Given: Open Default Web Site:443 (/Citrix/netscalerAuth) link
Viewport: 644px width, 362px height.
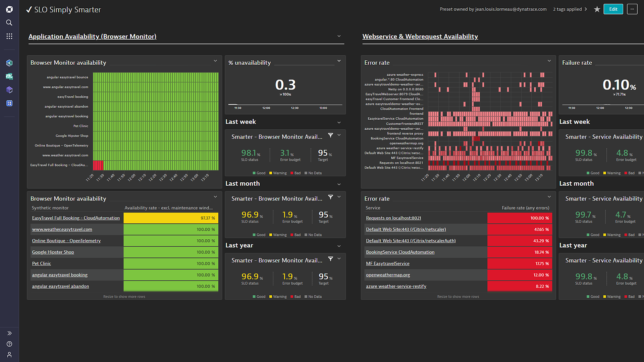Looking at the screenshot, I should coord(411,241).
